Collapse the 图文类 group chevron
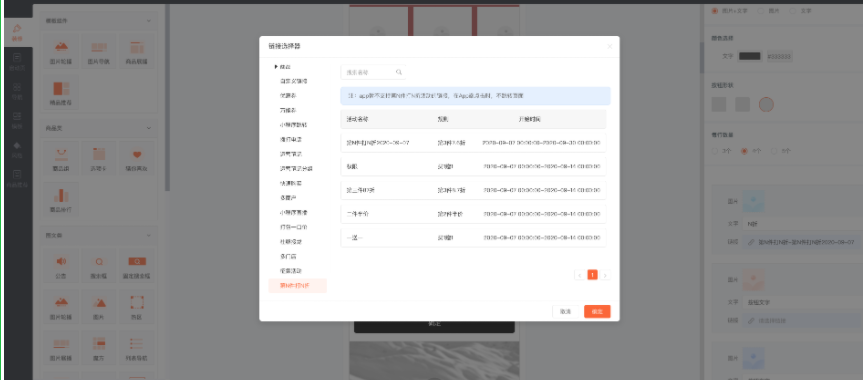863x380 pixels. (x=149, y=236)
